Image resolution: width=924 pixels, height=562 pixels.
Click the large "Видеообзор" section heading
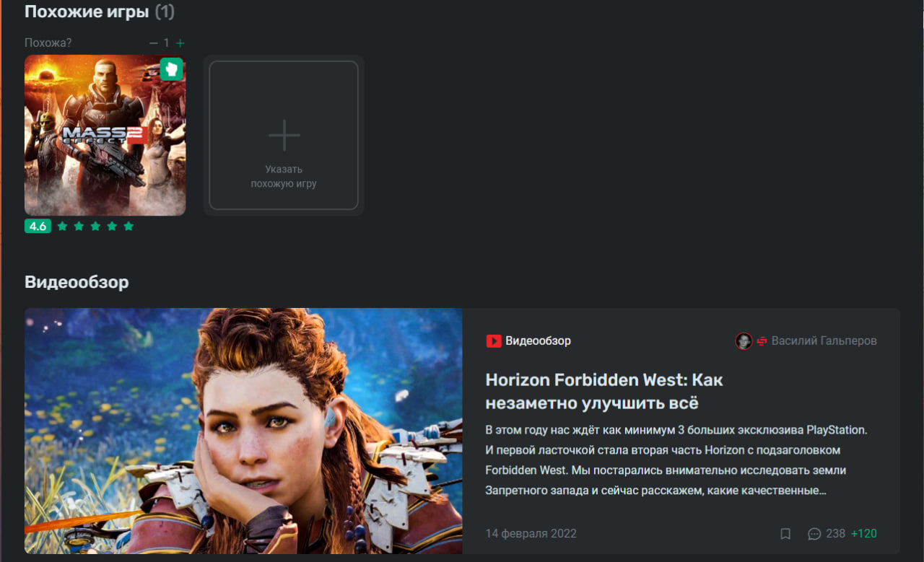tap(77, 282)
